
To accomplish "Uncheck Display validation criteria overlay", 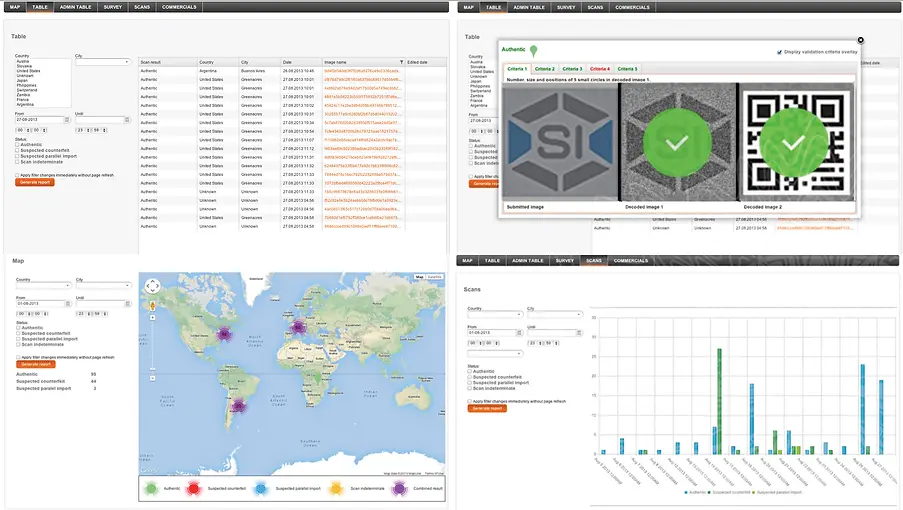I will click(x=780, y=52).
